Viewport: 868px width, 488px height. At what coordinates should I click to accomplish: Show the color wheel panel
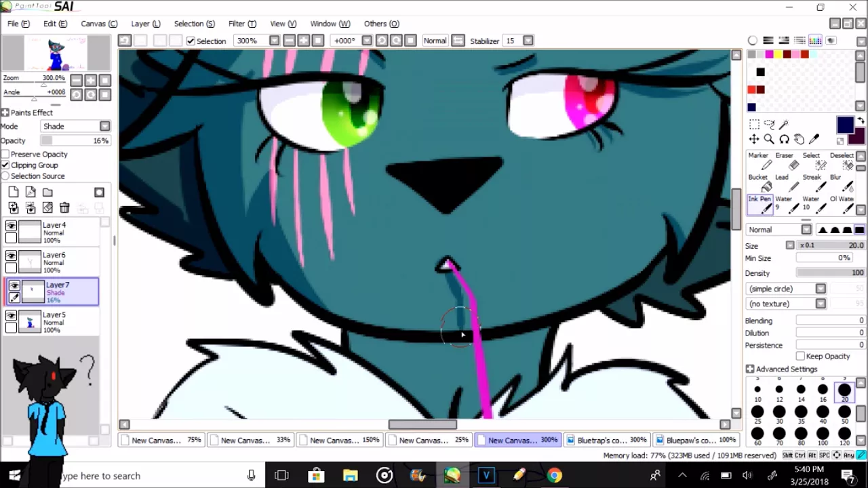tap(753, 41)
